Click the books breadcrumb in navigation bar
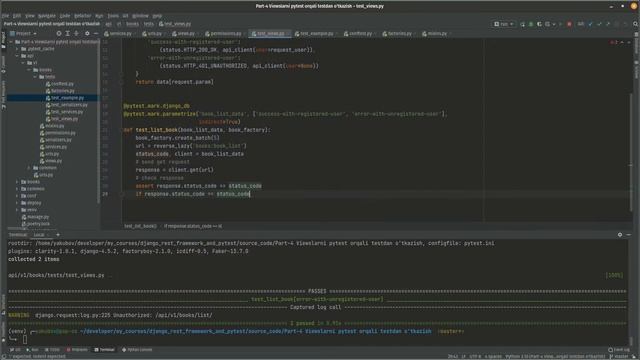Viewport: 640px width, 360px height. click(x=132, y=24)
